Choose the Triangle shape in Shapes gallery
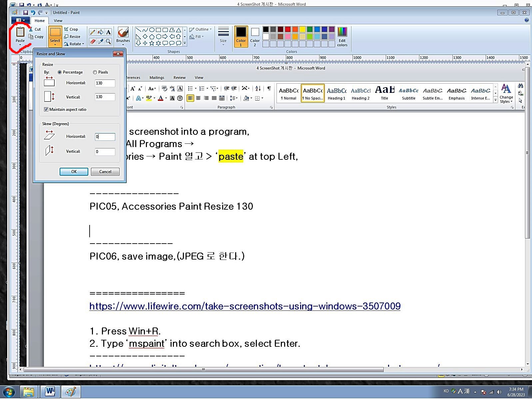 pos(179,30)
